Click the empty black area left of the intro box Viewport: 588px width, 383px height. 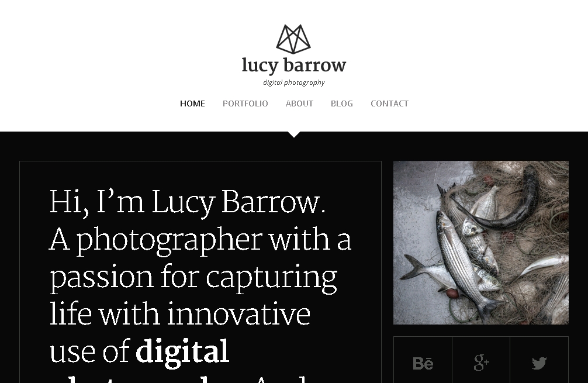(9, 263)
